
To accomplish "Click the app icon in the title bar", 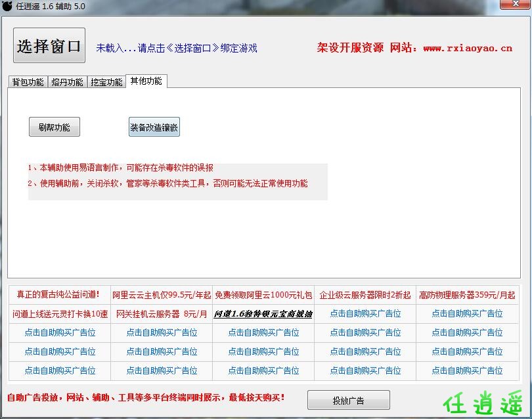I will [8, 6].
